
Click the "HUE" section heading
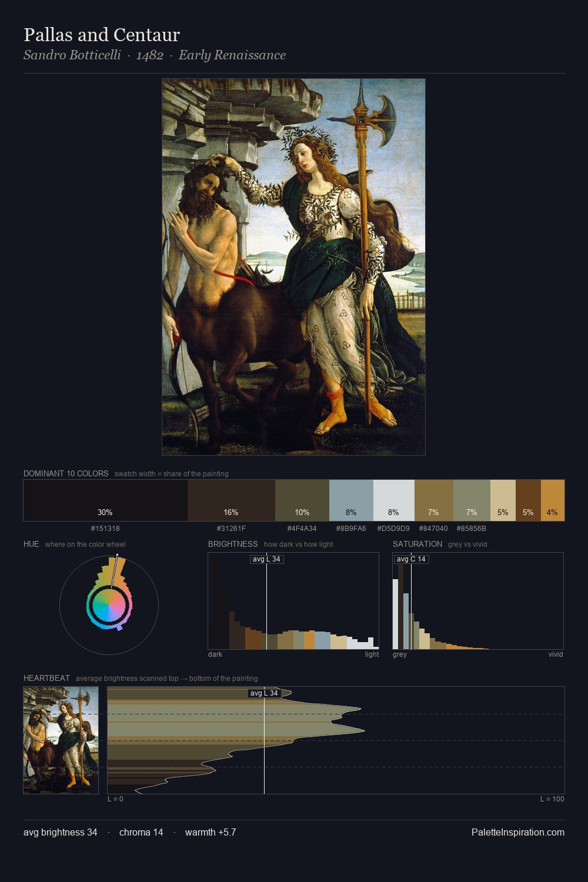[x=31, y=544]
